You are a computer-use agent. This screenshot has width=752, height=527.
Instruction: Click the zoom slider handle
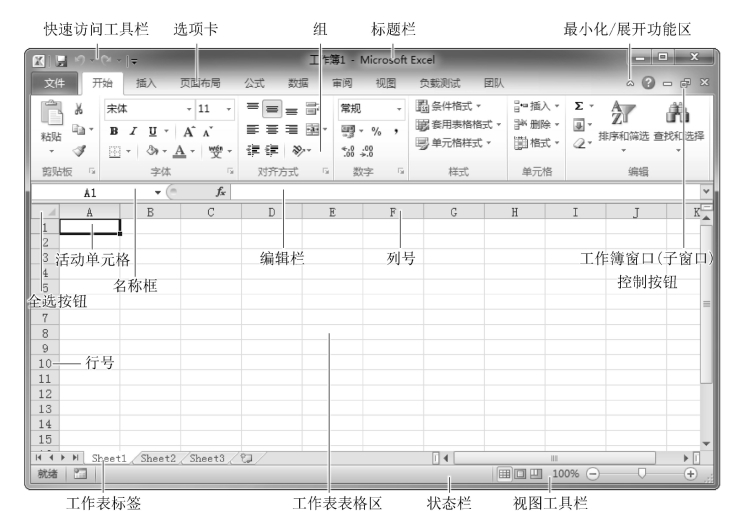pyautogui.click(x=642, y=473)
